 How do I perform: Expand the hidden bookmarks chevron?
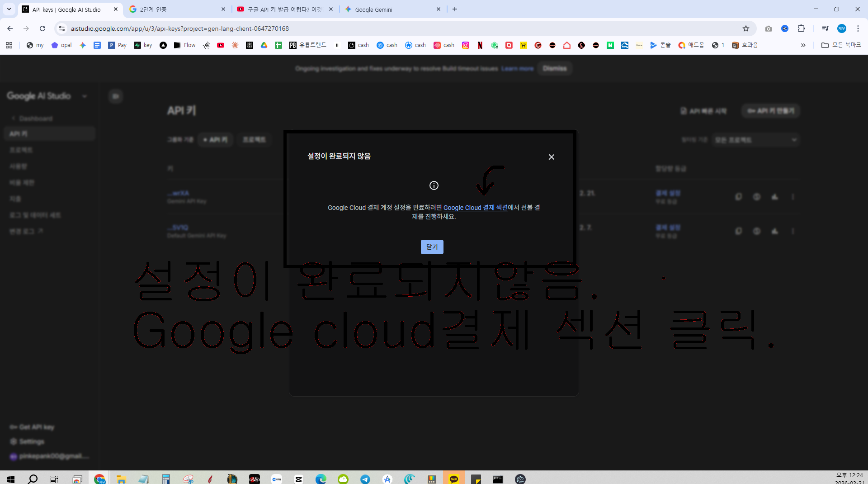click(803, 45)
